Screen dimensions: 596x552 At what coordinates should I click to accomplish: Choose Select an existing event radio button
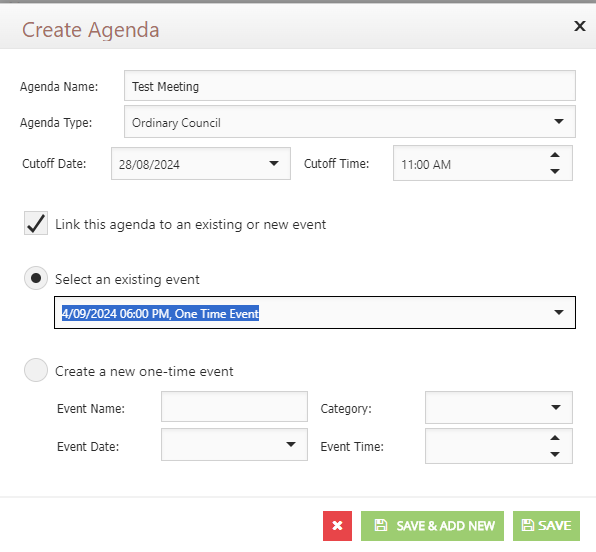click(36, 278)
